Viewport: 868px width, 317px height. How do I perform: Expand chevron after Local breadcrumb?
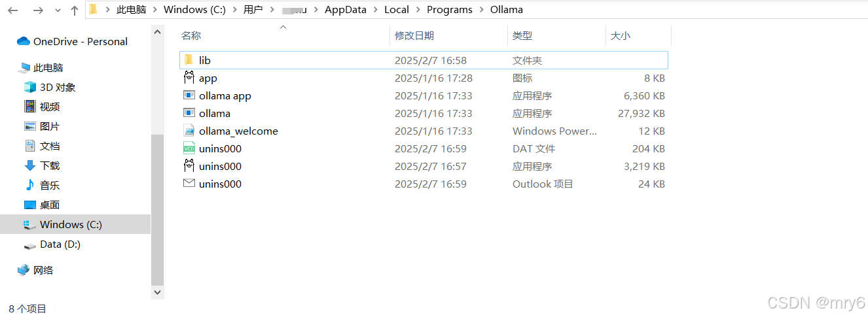(x=418, y=10)
